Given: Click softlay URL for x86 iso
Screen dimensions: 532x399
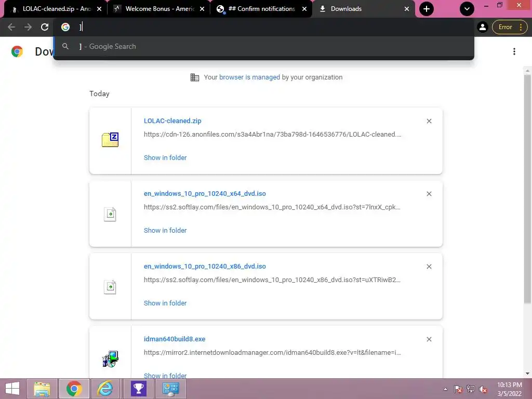Looking at the screenshot, I should pos(272,280).
